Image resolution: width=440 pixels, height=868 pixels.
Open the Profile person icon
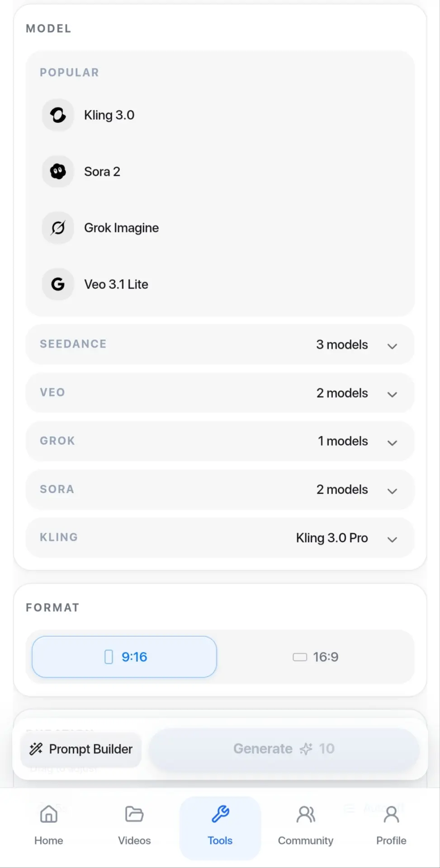pos(391,814)
